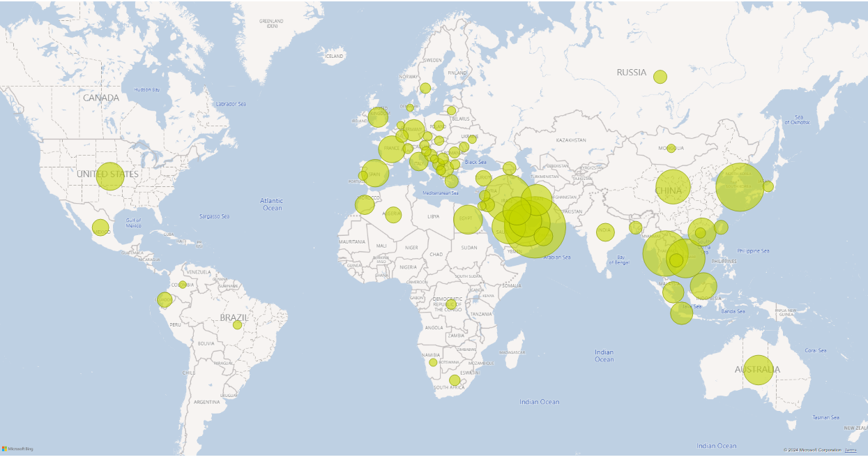The width and height of the screenshot is (868, 457).
Task: Select the Russia bubble
Action: tap(660, 77)
